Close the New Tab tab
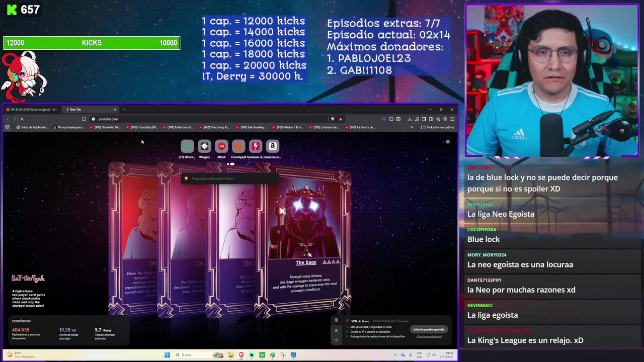Image resolution: width=644 pixels, height=362 pixels. point(115,109)
